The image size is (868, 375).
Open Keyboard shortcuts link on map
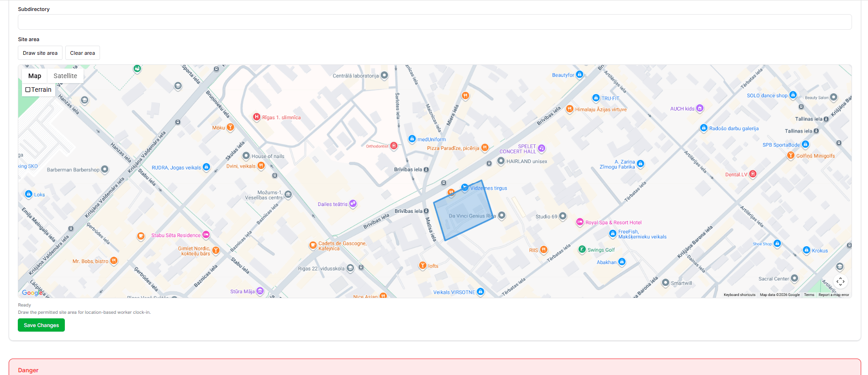coord(739,295)
